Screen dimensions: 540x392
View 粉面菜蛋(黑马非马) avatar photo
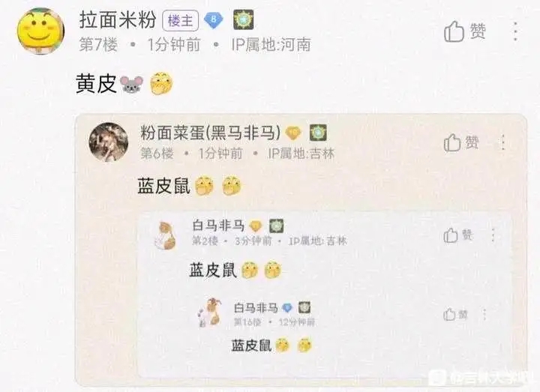pos(109,142)
